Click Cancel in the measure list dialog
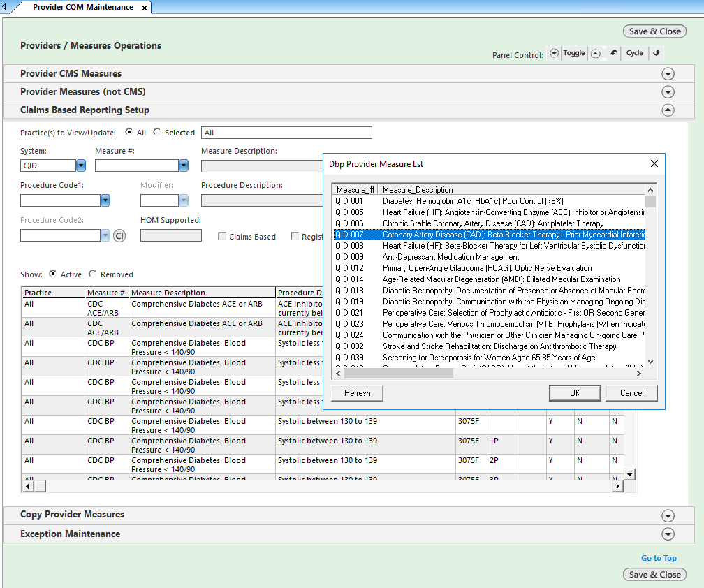The width and height of the screenshot is (704, 588). (x=631, y=393)
